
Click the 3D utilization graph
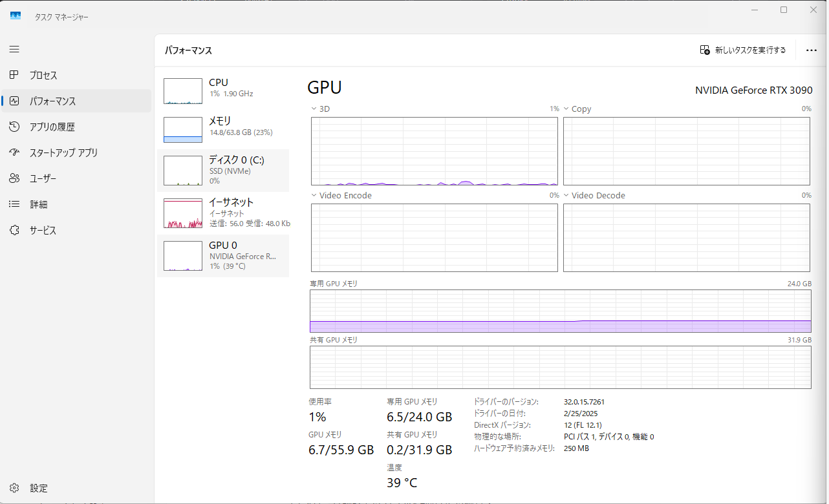(x=435, y=151)
